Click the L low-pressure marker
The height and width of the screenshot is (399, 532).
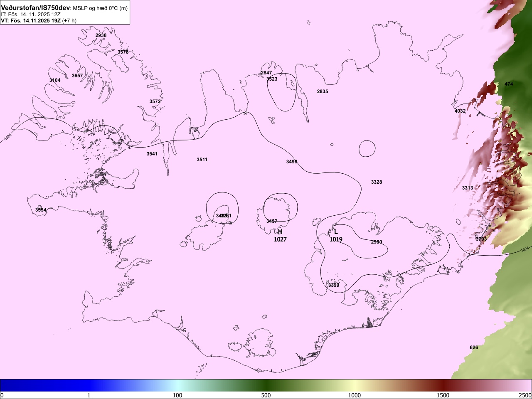[336, 232]
